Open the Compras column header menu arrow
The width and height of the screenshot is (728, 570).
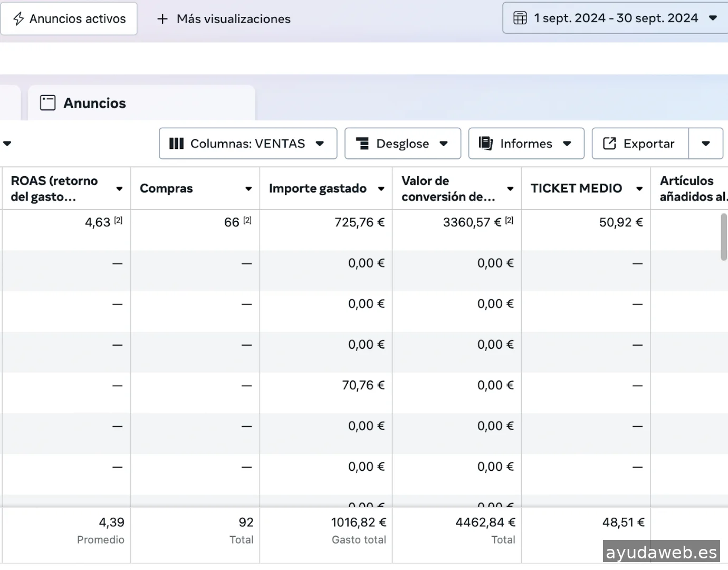(x=248, y=189)
